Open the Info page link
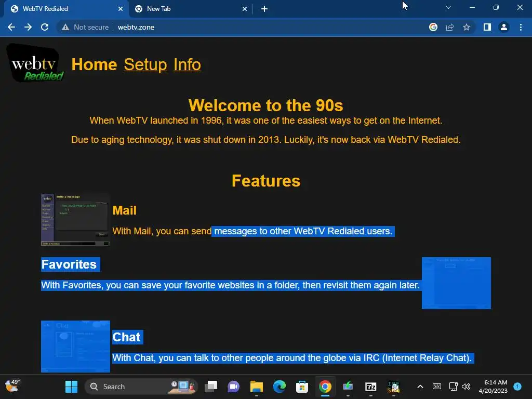The image size is (532, 399). (x=187, y=64)
